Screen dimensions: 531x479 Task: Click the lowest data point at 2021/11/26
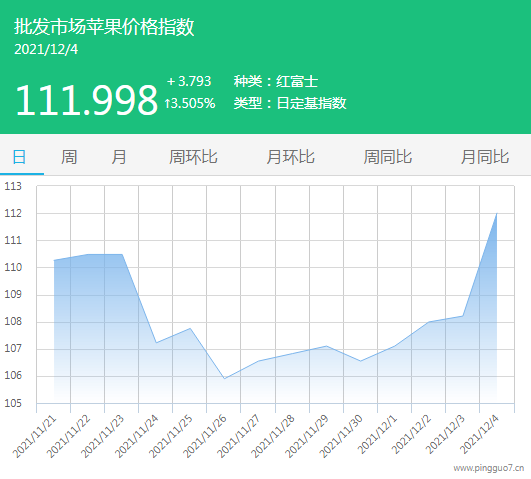[224, 378]
